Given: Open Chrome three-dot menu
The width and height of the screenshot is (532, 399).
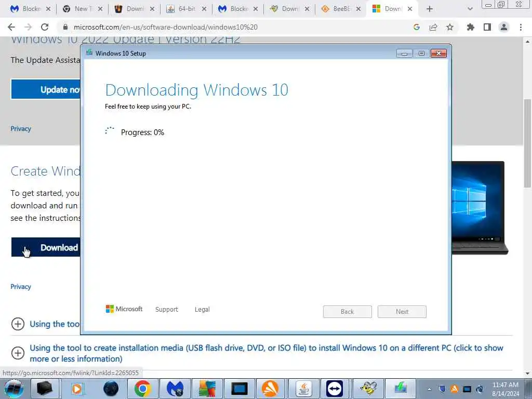Looking at the screenshot, I should [521, 27].
